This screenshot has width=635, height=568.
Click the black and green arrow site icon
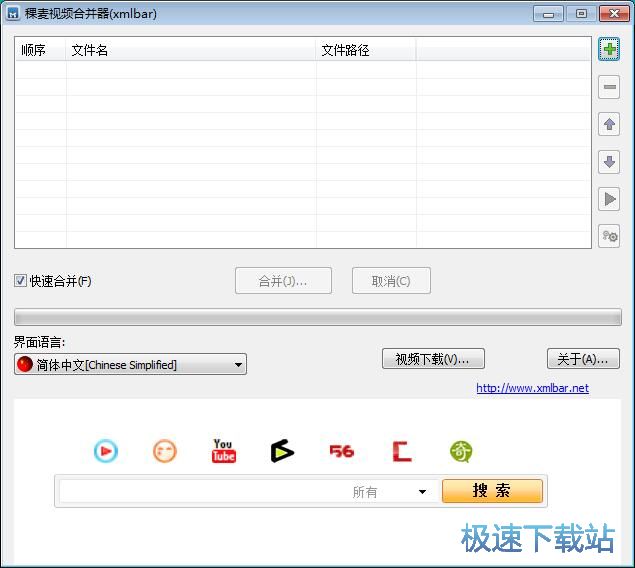(282, 451)
